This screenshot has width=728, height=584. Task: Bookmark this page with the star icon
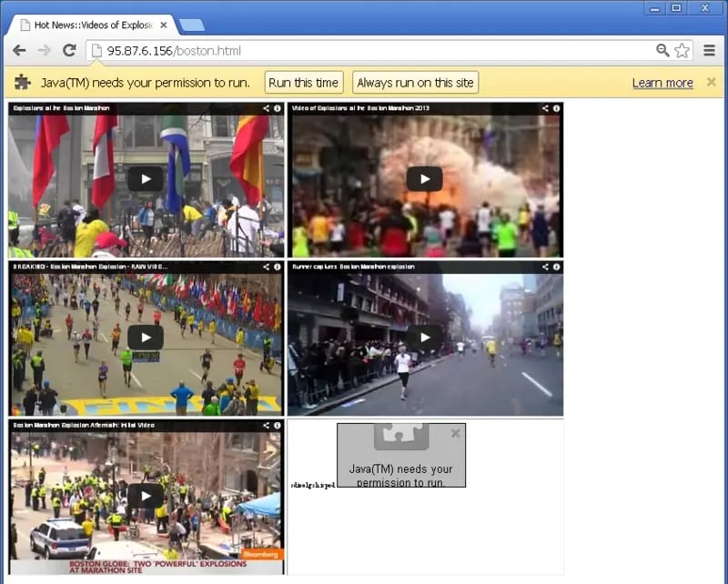pos(682,51)
